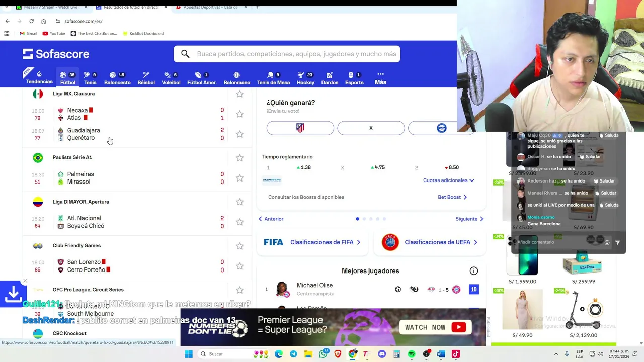The width and height of the screenshot is (644, 362).
Task: Open Brave browser from the taskbar
Action: tap(338, 354)
